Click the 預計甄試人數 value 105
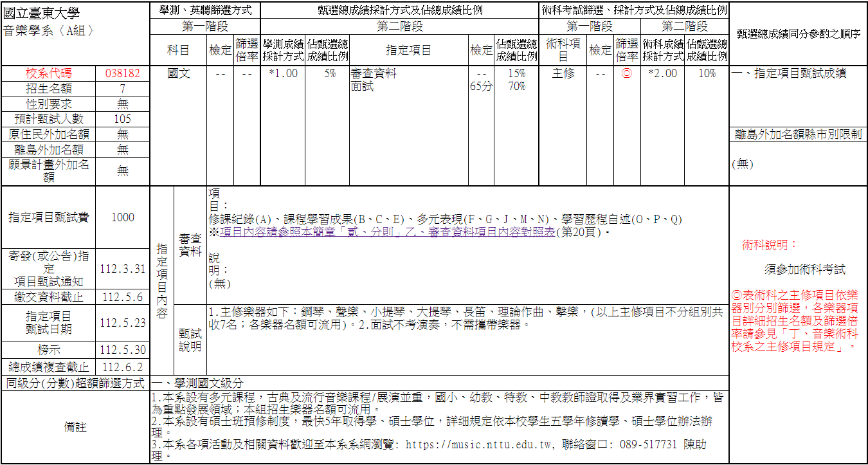This screenshot has width=868, height=465. click(x=122, y=119)
